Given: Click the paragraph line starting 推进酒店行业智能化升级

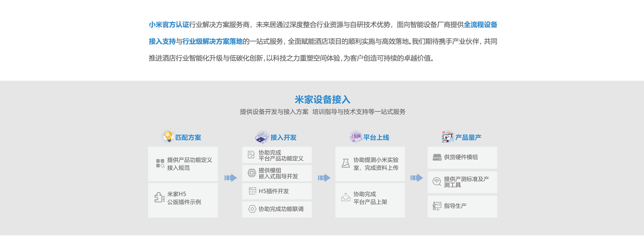Looking at the screenshot, I should click(292, 58).
